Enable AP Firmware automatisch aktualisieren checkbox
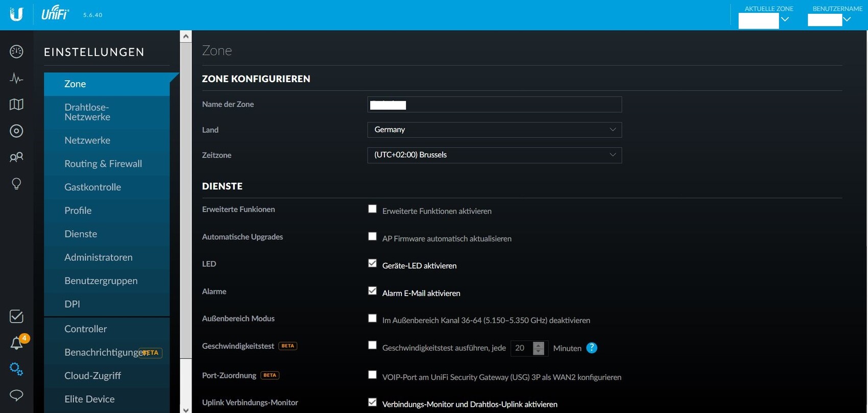Viewport: 868px width, 413px height. click(x=372, y=236)
